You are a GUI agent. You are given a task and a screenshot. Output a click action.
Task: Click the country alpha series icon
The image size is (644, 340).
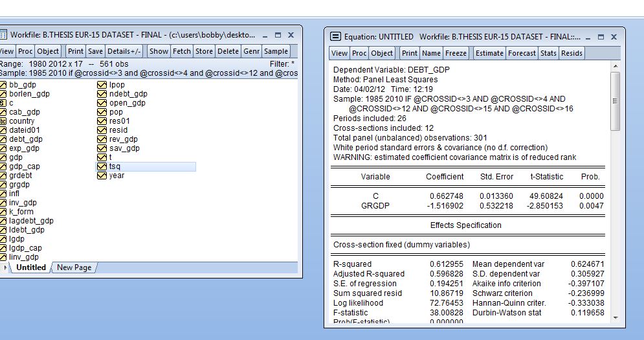(3, 121)
